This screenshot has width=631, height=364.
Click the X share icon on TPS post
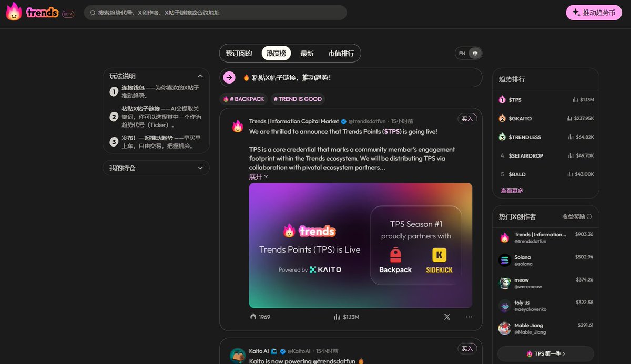coord(447,317)
